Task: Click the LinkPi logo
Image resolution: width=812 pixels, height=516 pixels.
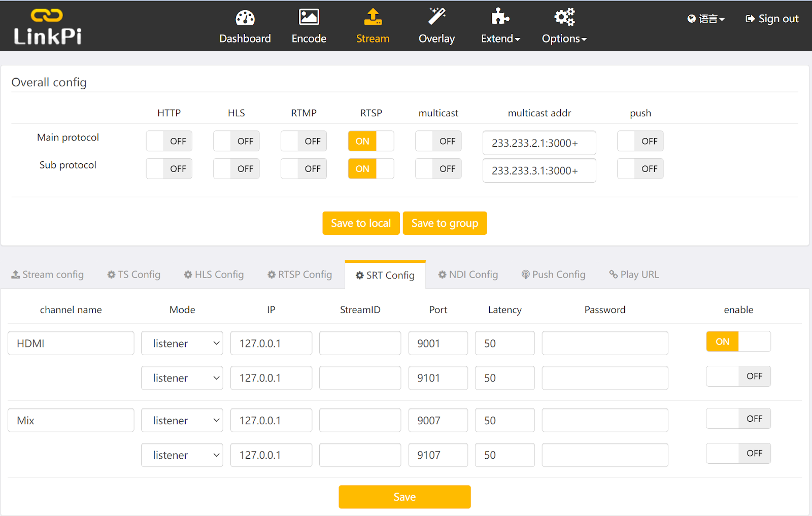Action: [x=47, y=27]
